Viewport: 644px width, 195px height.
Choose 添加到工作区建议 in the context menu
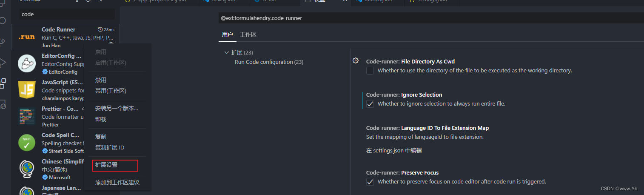[x=117, y=182]
